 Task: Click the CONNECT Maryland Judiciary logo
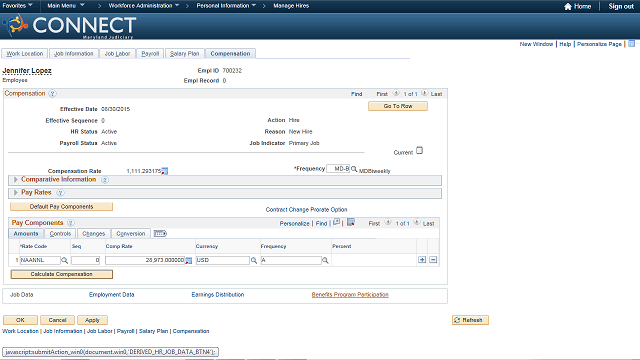tap(69, 27)
